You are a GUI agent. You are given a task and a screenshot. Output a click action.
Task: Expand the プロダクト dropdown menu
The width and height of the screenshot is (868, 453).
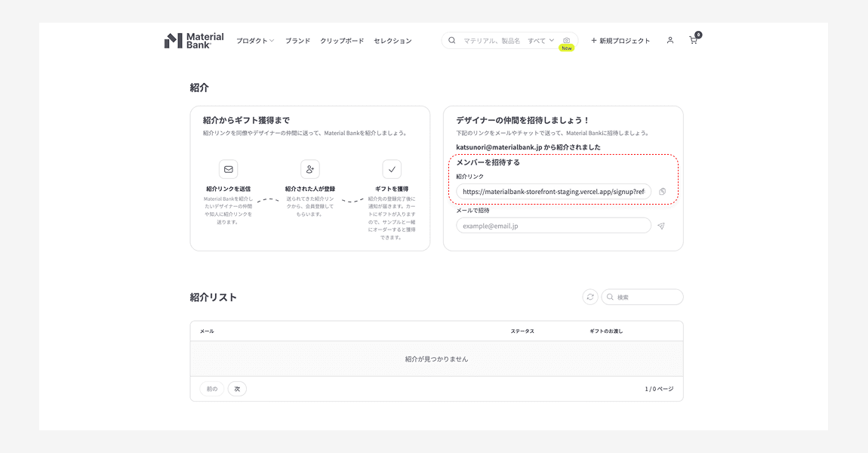click(x=255, y=41)
